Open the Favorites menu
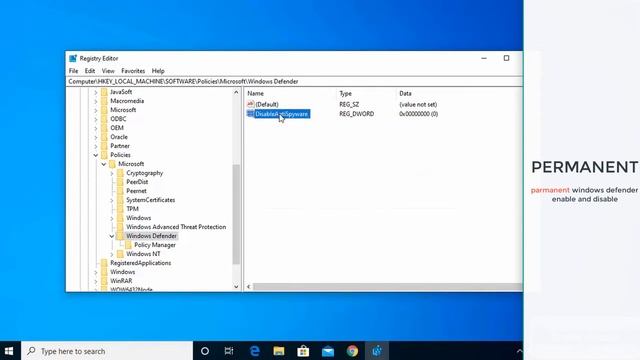This screenshot has height=360, width=640. (x=133, y=71)
